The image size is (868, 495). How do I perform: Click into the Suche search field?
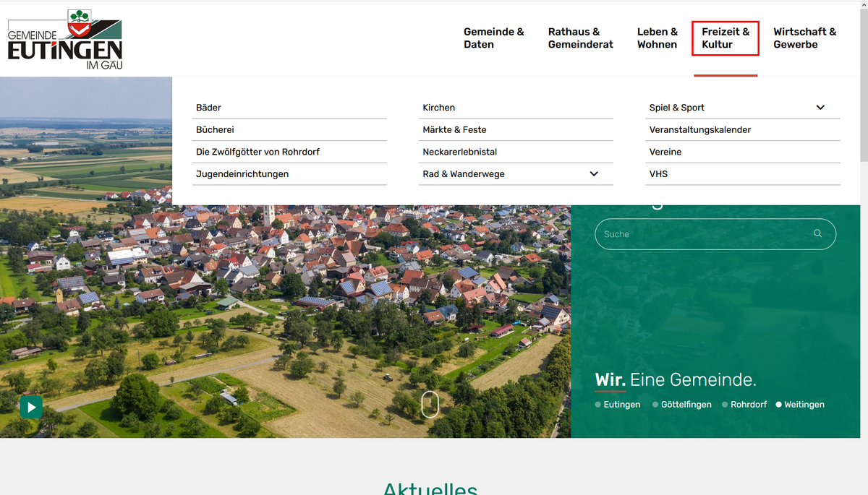point(702,234)
